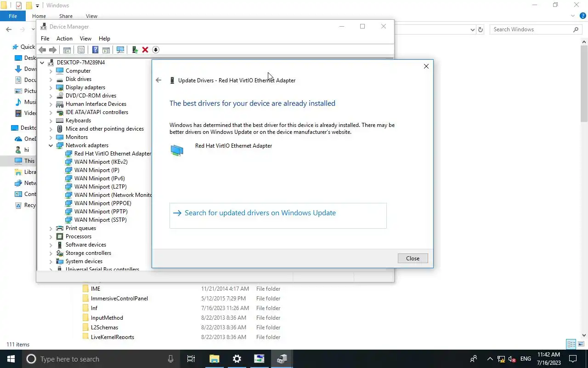Image resolution: width=588 pixels, height=368 pixels.
Task: Select WAN Miniport (PPPOE) device
Action: pos(98,203)
